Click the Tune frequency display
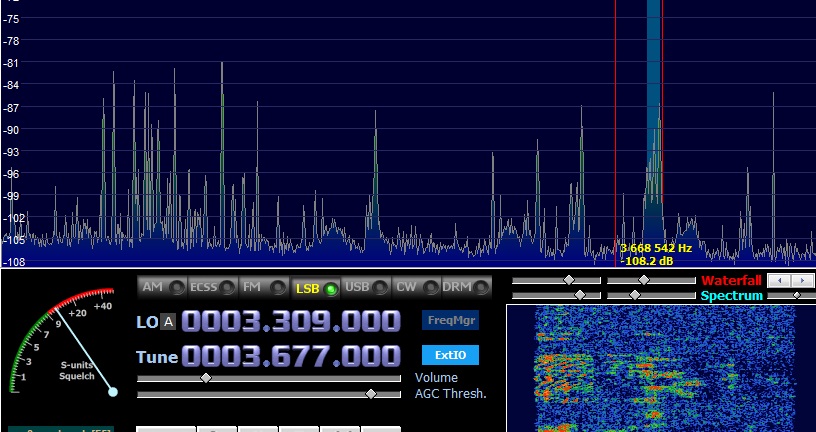Viewport: 816px width, 432px height. point(290,355)
